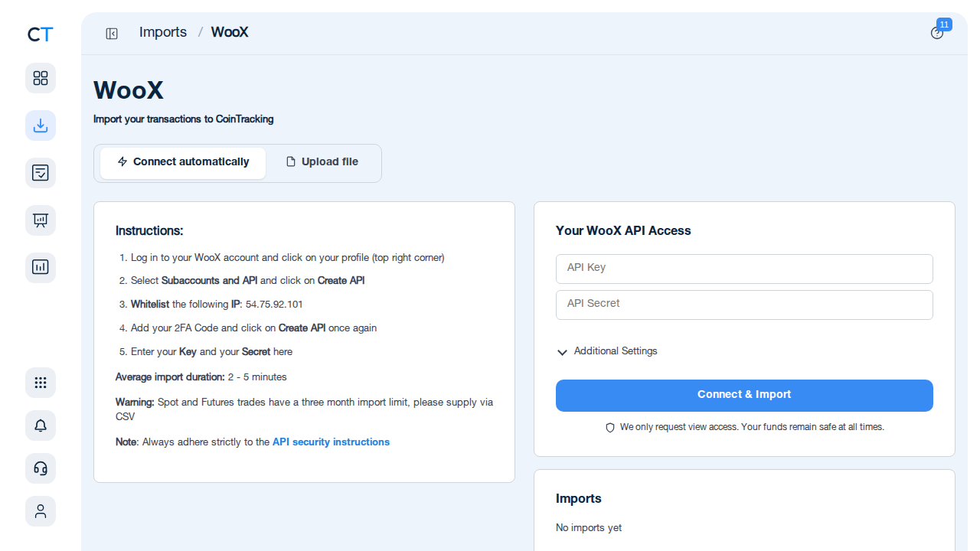The width and height of the screenshot is (980, 551).
Task: Select the Connect automatically tab
Action: 183,162
